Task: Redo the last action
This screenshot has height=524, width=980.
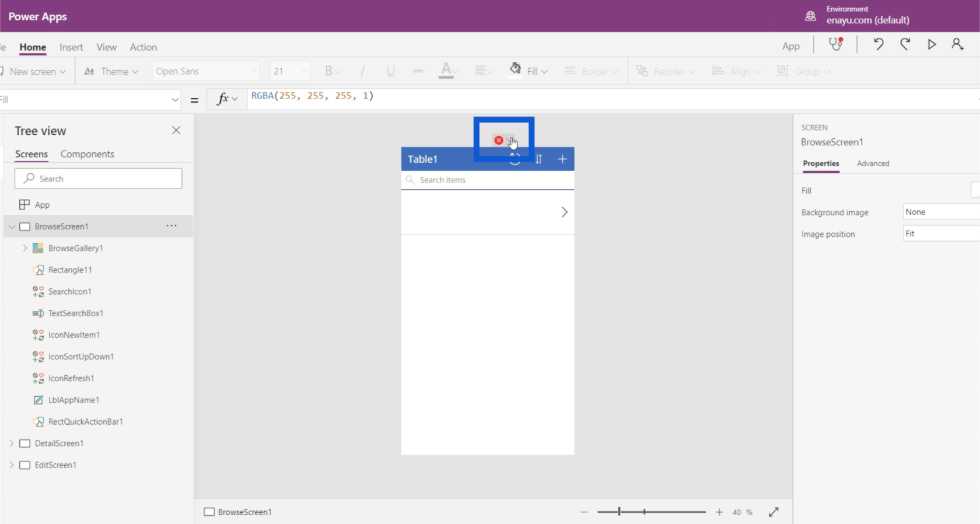Action: [905, 44]
